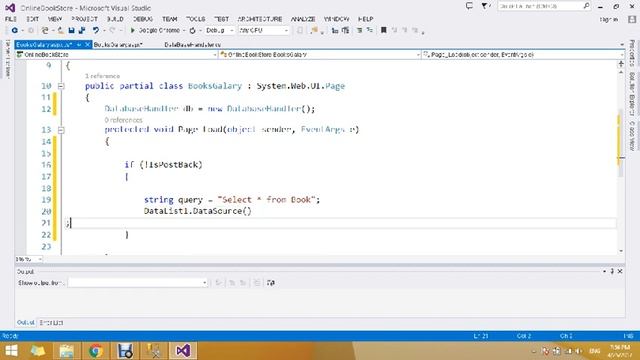Open the EDIT menu

pyautogui.click(x=33, y=19)
